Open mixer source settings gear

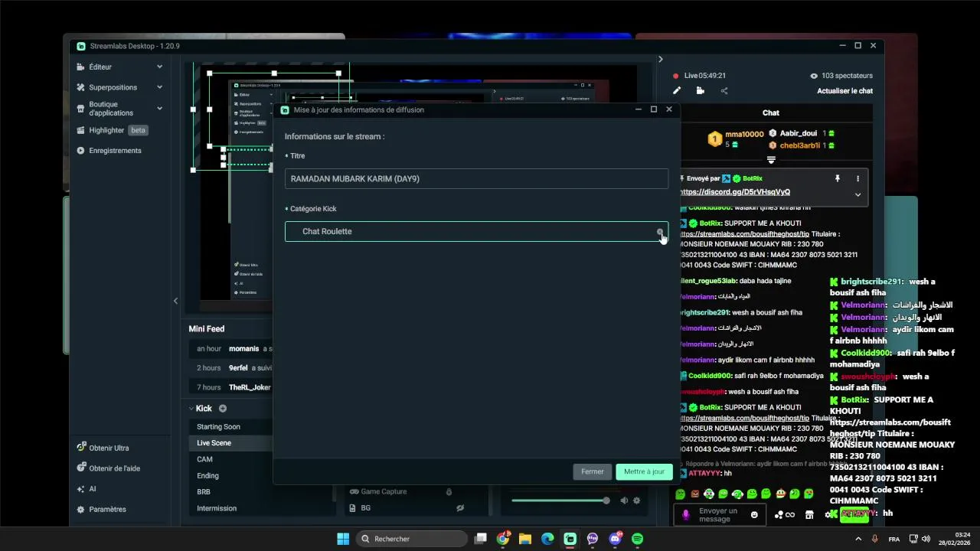click(636, 500)
